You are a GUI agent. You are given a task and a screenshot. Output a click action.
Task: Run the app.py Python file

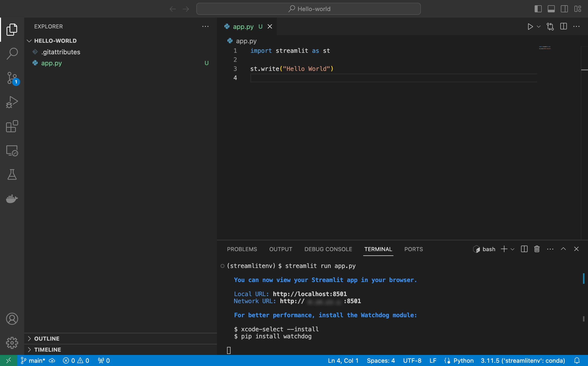530,26
